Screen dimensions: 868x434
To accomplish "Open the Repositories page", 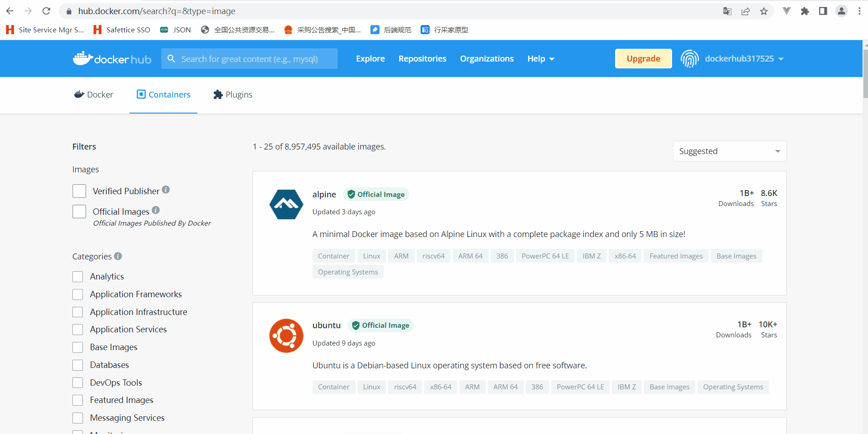I will click(x=422, y=59).
